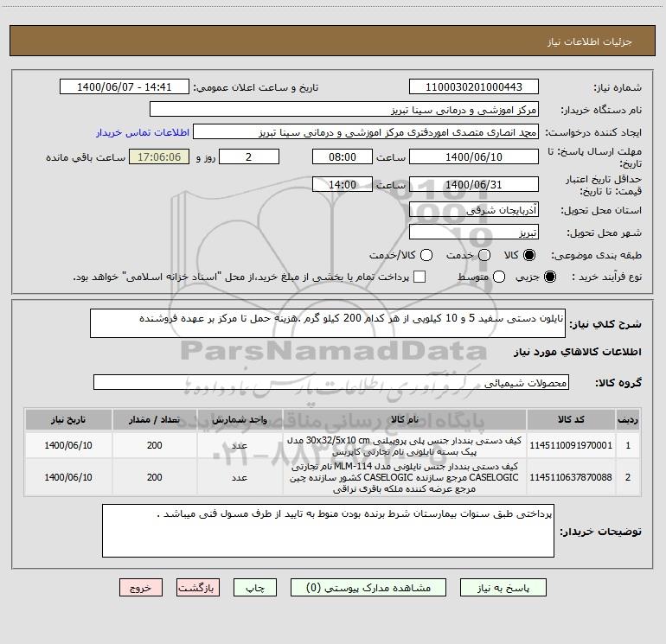Click the واحد شمارش column header
This screenshot has height=644, width=666.
(240, 419)
